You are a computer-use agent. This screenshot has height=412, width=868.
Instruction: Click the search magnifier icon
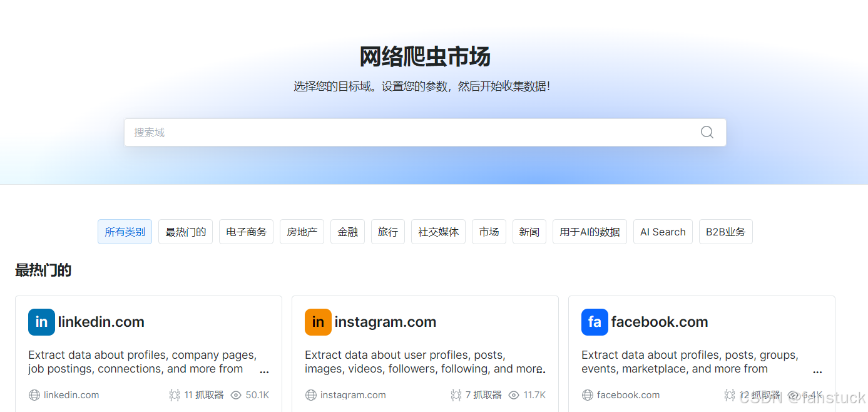(x=707, y=132)
